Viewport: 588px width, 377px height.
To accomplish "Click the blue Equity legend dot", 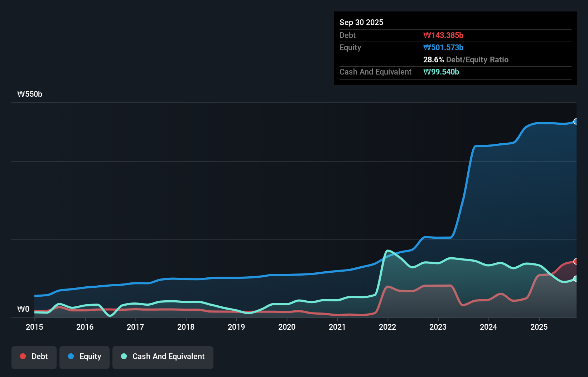I will [x=71, y=356].
